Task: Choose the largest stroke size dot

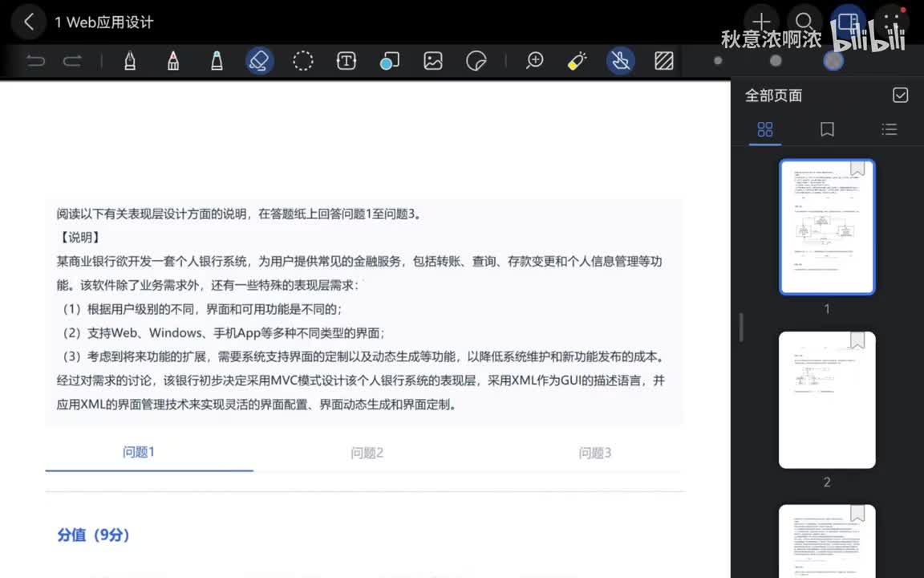Action: click(833, 61)
